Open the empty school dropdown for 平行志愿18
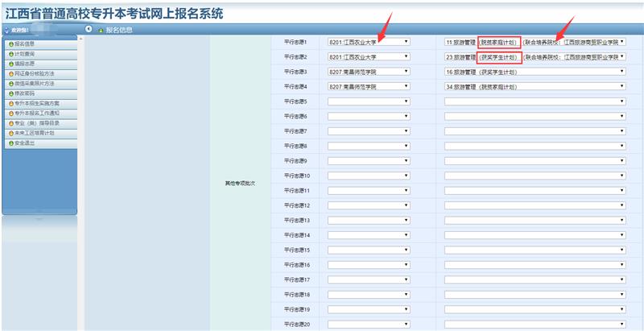This screenshot has width=644, height=331. point(369,295)
